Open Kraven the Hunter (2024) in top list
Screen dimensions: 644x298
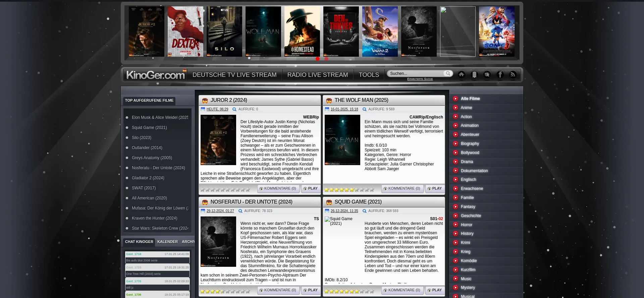[154, 218]
